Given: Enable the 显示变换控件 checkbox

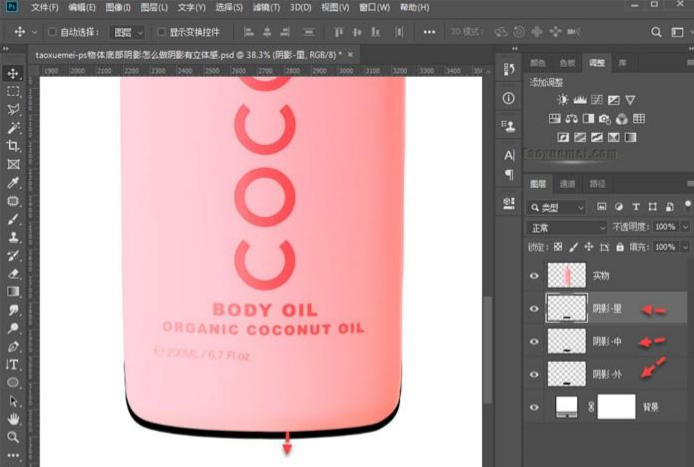Looking at the screenshot, I should (162, 32).
